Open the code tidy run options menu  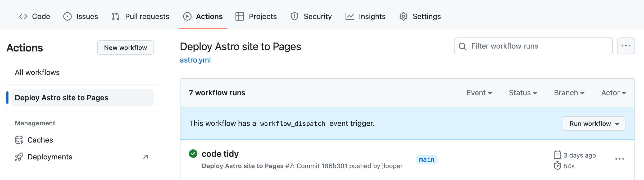pyautogui.click(x=619, y=159)
